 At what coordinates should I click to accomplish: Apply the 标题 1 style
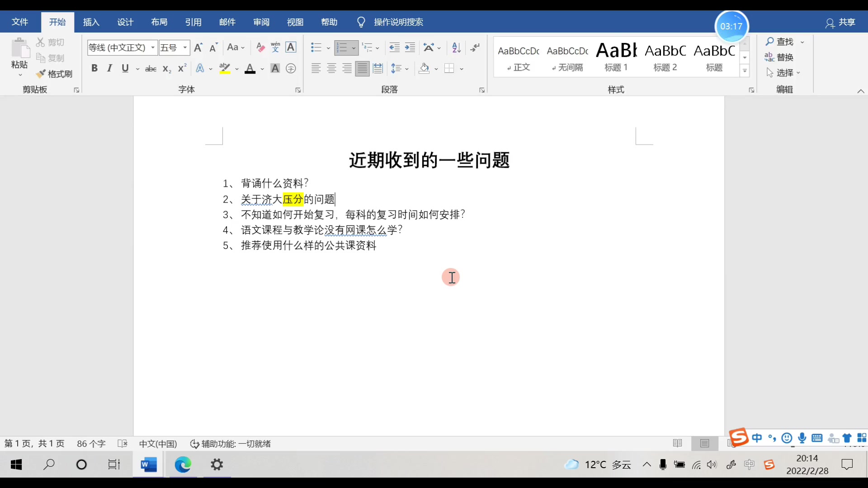616,57
